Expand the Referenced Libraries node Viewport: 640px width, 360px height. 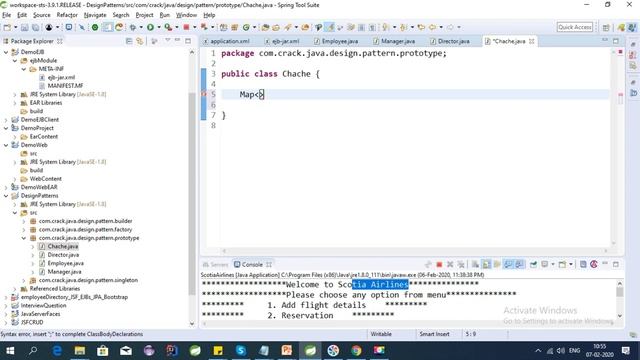click(15, 289)
